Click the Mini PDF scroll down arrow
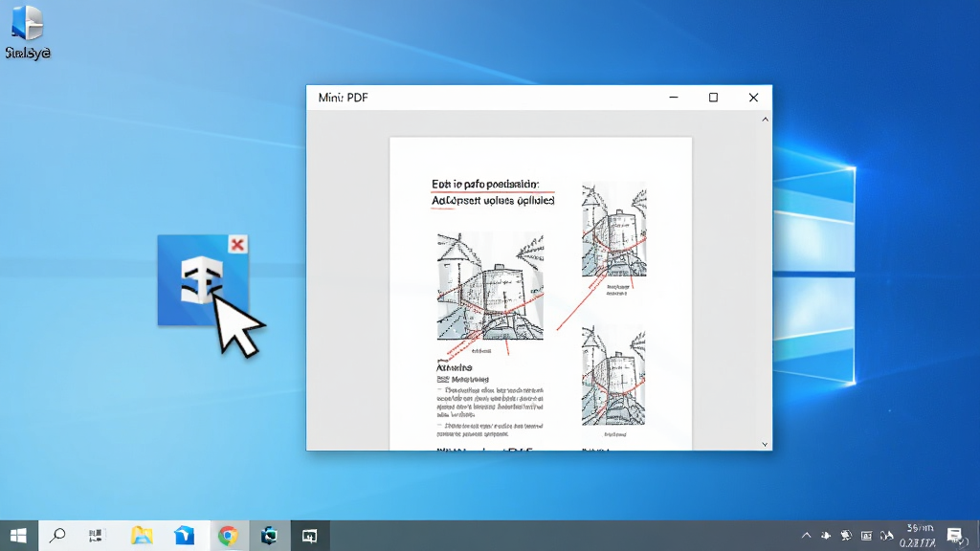Viewport: 980px width, 551px height. coord(765,444)
